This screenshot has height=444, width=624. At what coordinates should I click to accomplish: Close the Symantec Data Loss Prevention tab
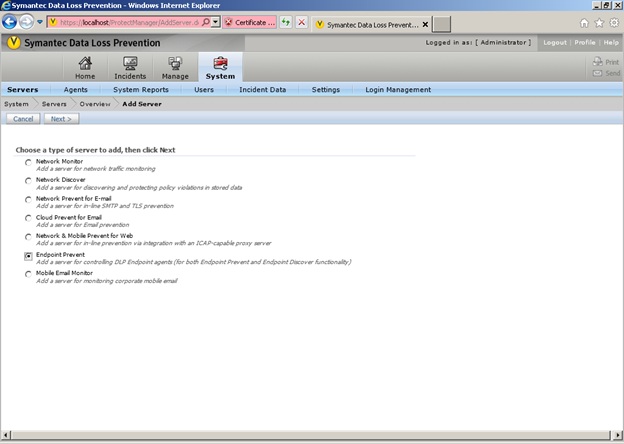click(x=425, y=25)
